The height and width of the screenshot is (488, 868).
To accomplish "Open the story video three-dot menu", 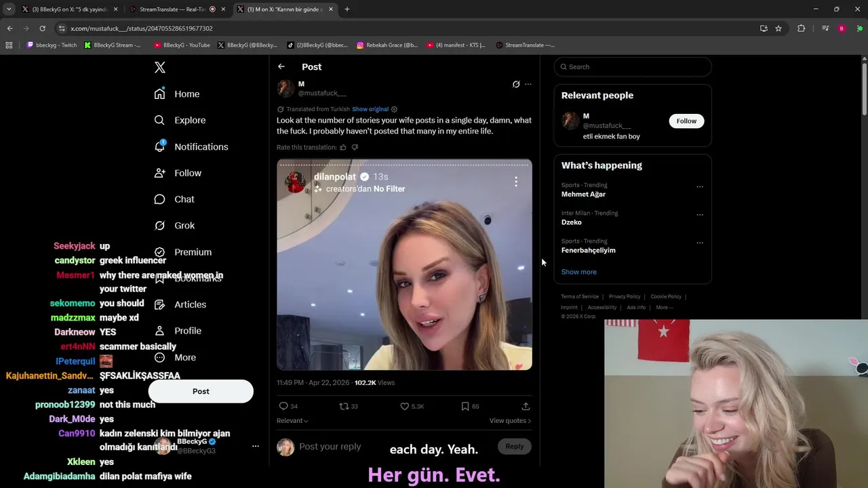I will pyautogui.click(x=516, y=182).
